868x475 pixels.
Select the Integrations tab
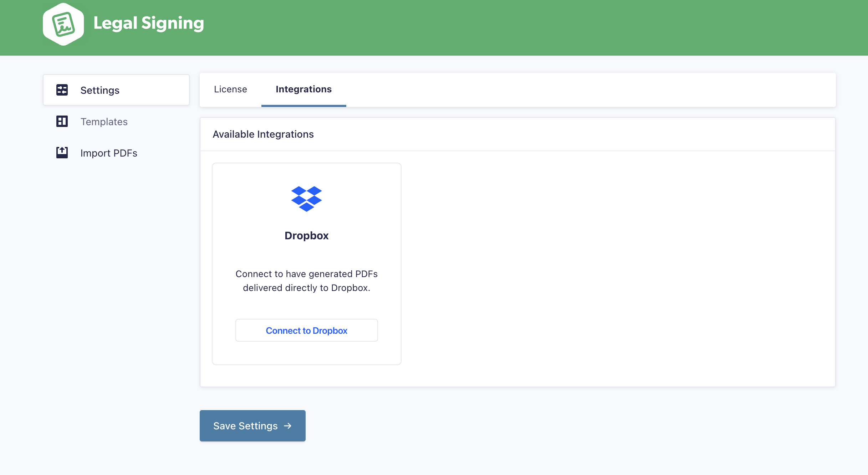(303, 89)
